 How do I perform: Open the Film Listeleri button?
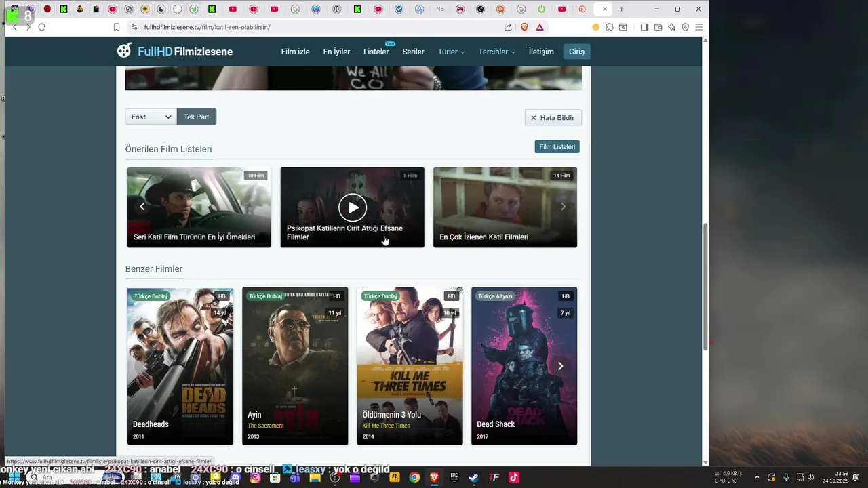(x=557, y=146)
